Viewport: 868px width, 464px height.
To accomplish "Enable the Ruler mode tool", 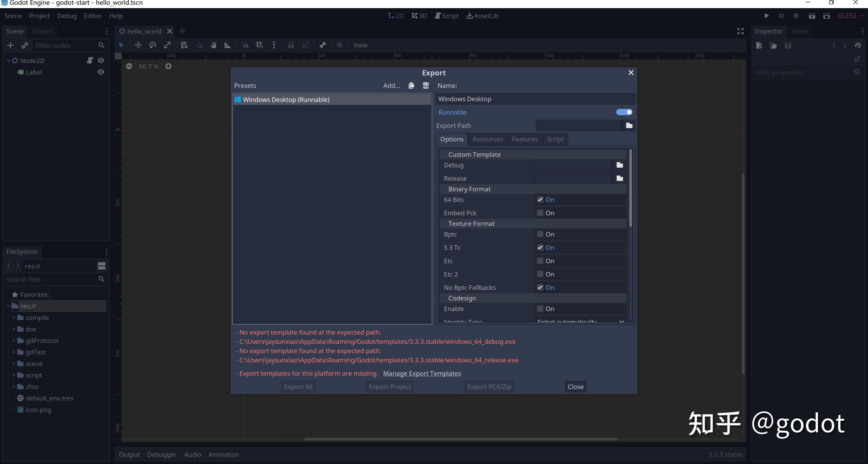I will [x=228, y=45].
